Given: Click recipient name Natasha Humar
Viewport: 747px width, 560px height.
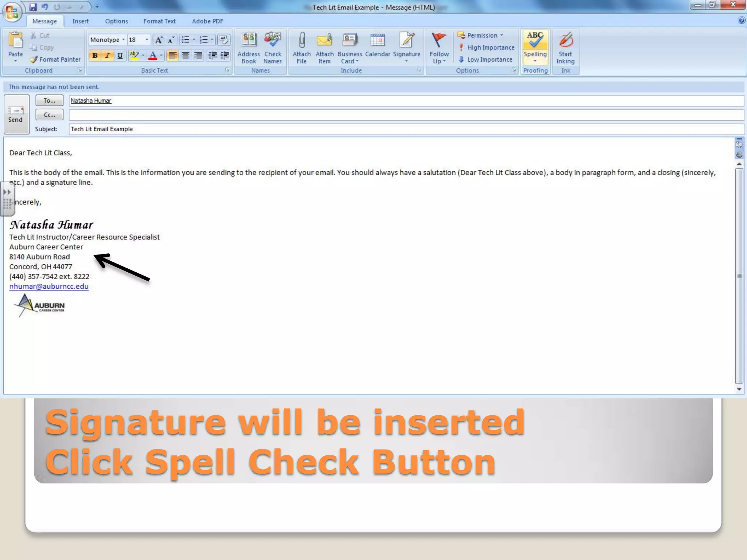Looking at the screenshot, I should (x=91, y=101).
